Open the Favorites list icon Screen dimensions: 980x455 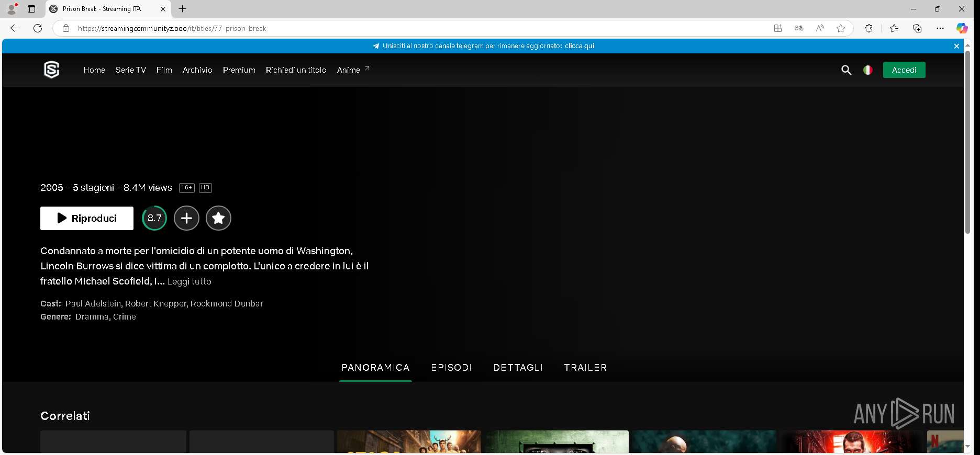click(x=894, y=28)
